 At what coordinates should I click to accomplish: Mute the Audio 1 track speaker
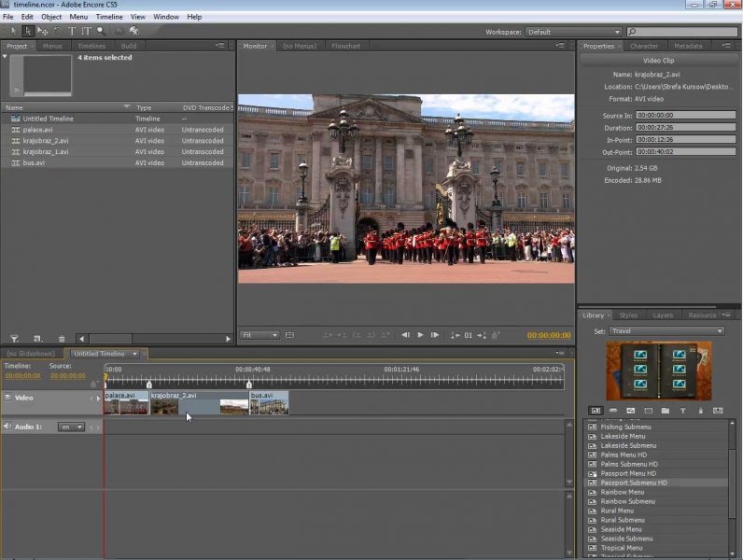click(x=7, y=427)
